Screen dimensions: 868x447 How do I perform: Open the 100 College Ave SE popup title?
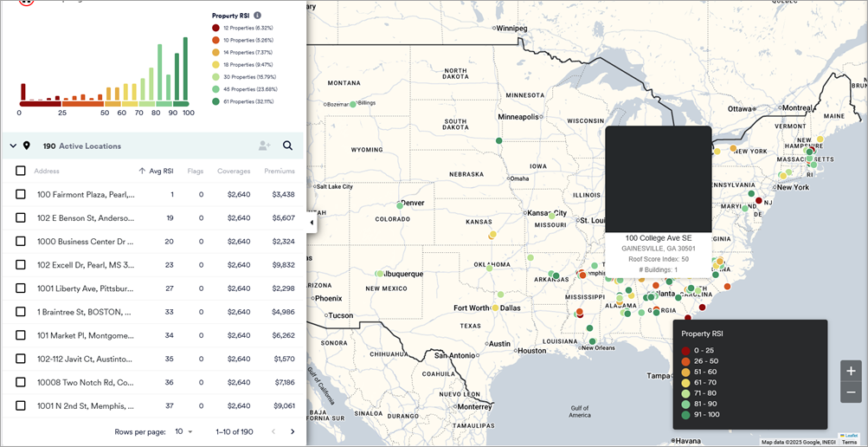click(x=659, y=237)
